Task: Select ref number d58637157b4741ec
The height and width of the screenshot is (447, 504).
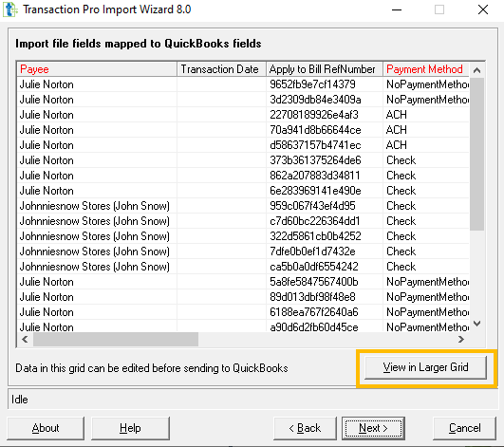Action: point(325,145)
